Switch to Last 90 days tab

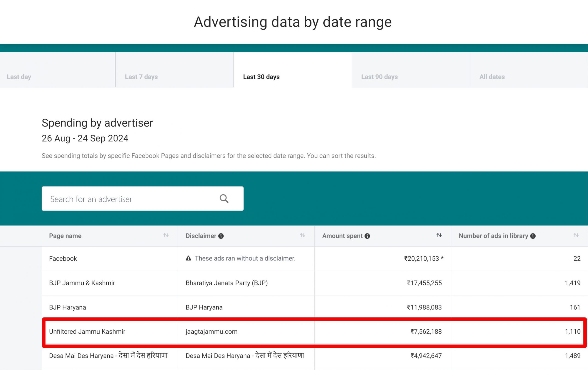pos(411,70)
